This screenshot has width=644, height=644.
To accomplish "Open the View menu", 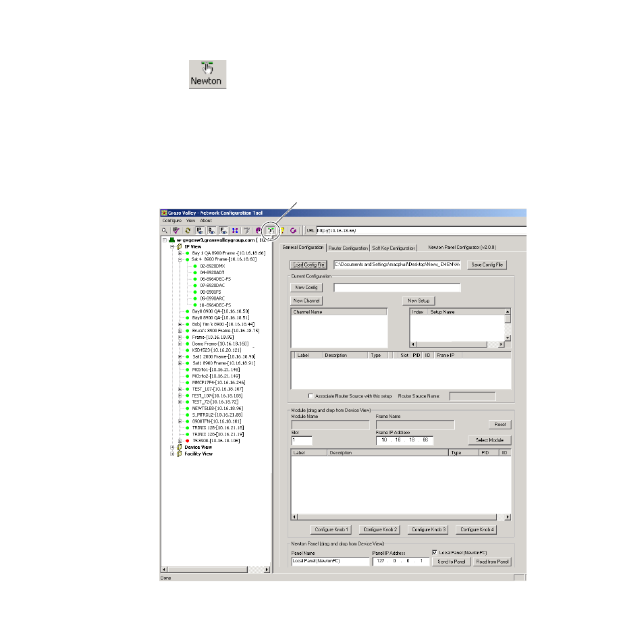I will (190, 221).
